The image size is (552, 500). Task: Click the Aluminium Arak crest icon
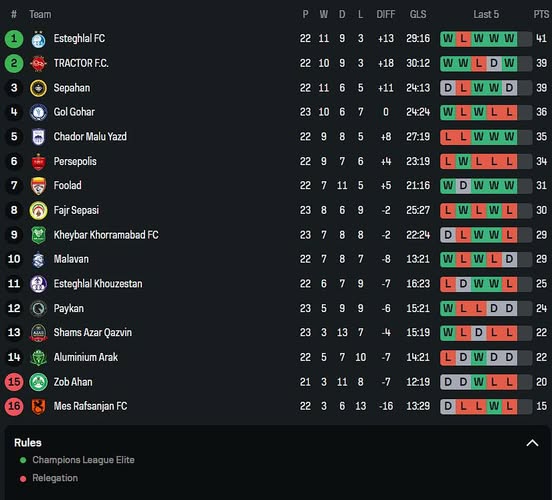coord(38,357)
